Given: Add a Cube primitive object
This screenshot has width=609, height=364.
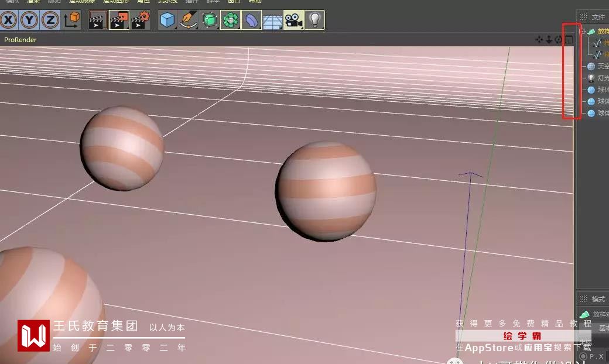Looking at the screenshot, I should [x=167, y=20].
